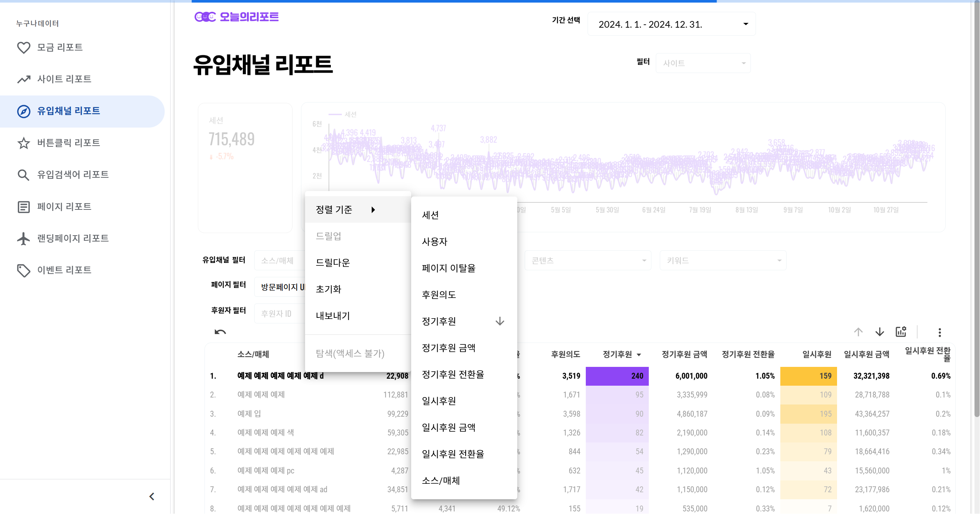Click the 112,881 sessions cell

click(396, 395)
